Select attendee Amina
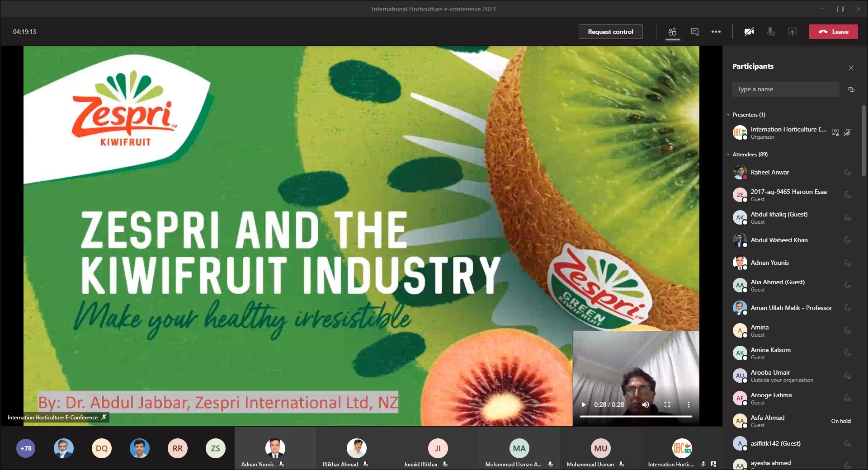 pyautogui.click(x=792, y=330)
